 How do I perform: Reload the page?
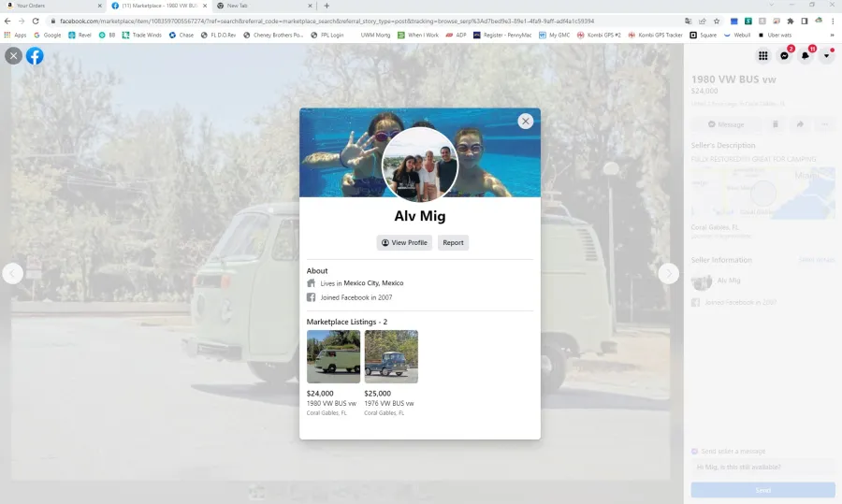point(36,21)
